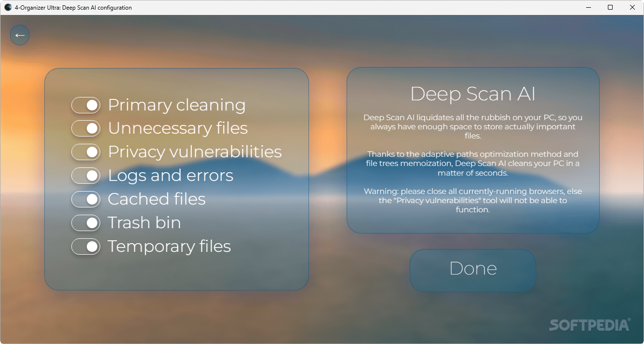Click the Cached files label
This screenshot has width=644, height=344.
coord(157,199)
